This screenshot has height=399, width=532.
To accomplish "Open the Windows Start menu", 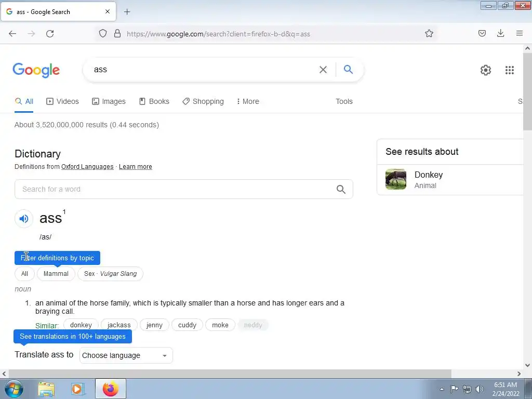I will pos(14,389).
